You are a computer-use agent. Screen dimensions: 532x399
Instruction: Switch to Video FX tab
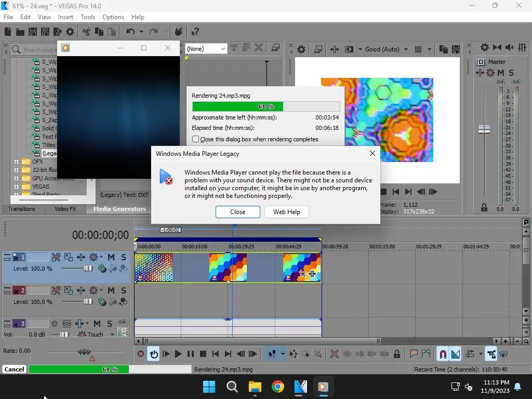pos(65,209)
